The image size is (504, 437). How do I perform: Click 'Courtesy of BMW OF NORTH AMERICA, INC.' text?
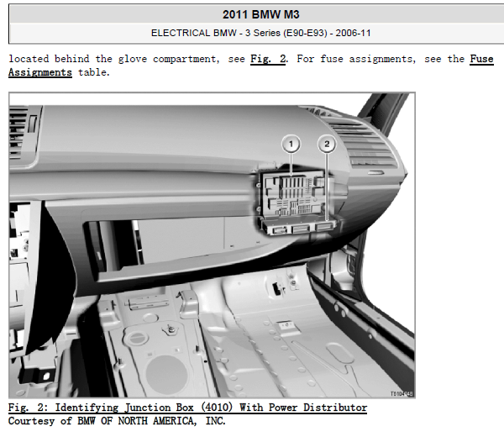click(117, 421)
